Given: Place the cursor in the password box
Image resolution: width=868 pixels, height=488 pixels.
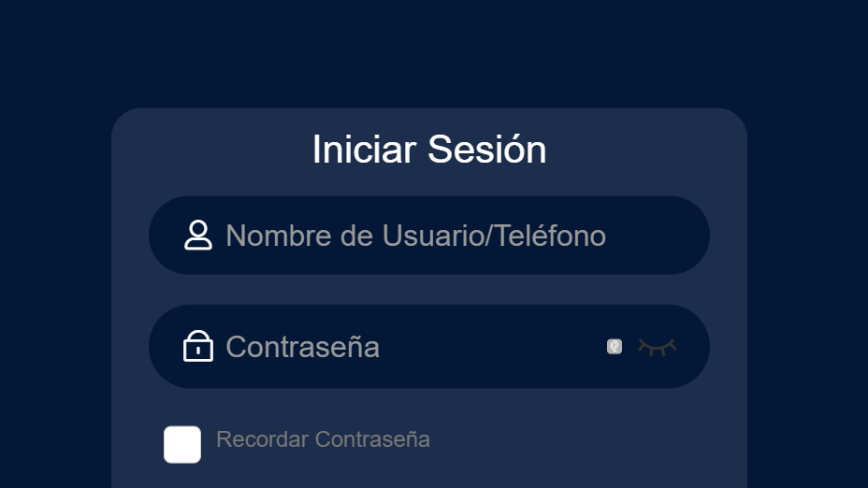Looking at the screenshot, I should pyautogui.click(x=412, y=347).
